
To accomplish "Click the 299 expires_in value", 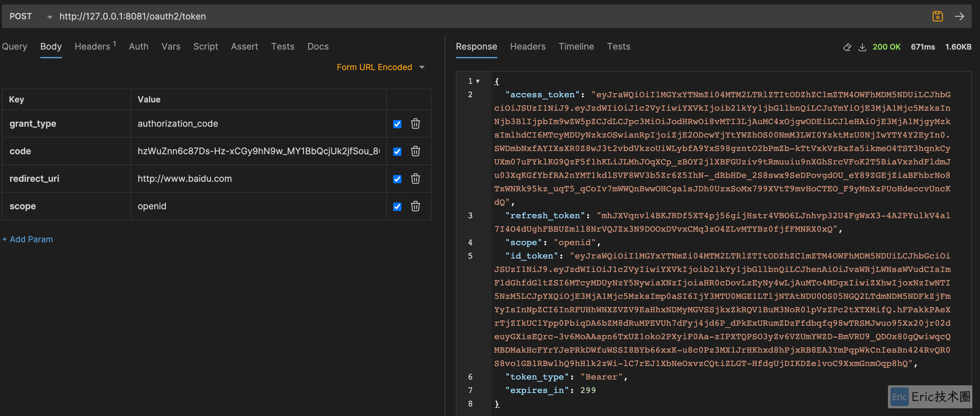I will [588, 390].
